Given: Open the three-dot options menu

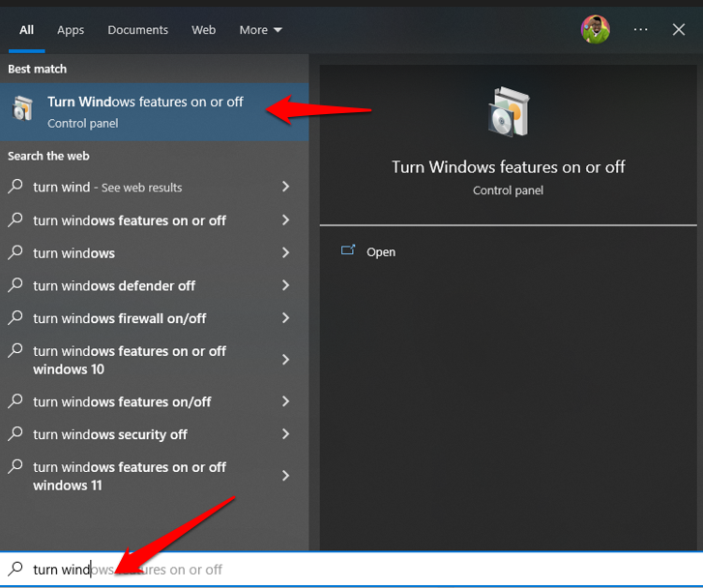Looking at the screenshot, I should [x=640, y=30].
